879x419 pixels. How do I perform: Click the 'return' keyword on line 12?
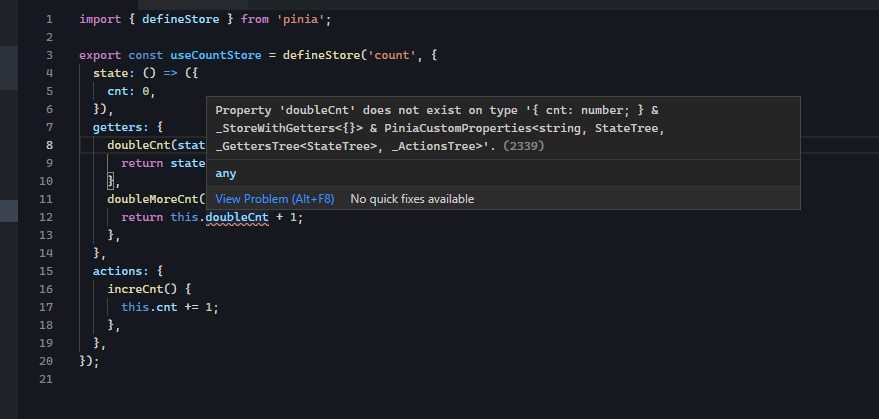(x=142, y=217)
